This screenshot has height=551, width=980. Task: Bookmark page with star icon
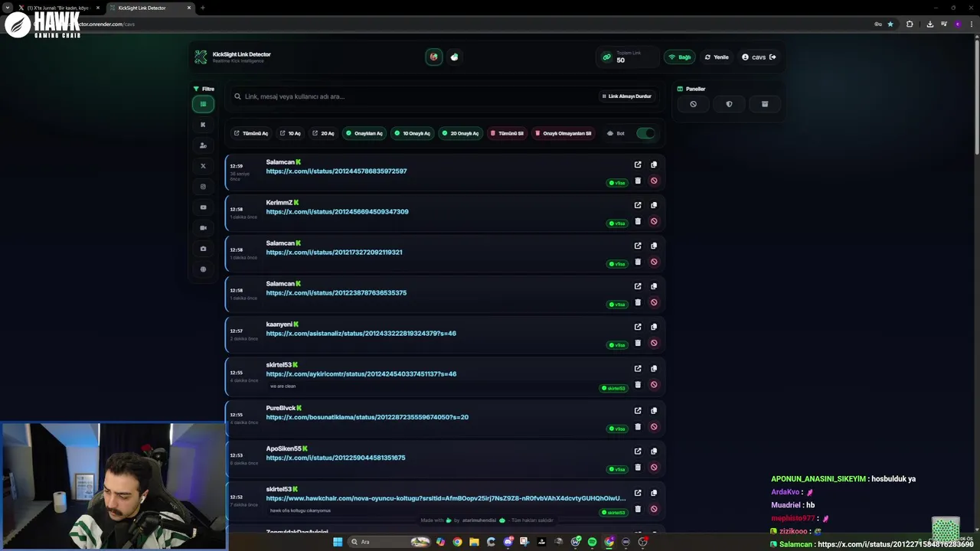coord(890,24)
